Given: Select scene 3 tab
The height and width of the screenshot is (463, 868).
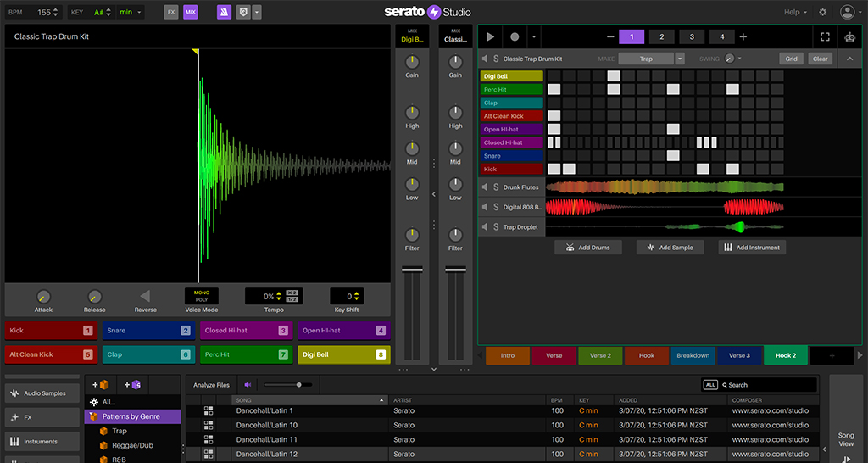Looking at the screenshot, I should (x=692, y=37).
